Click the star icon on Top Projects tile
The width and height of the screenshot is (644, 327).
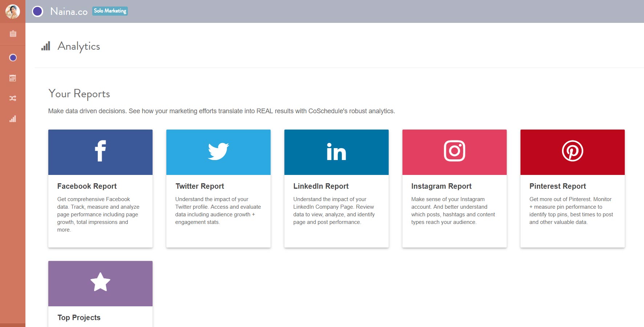(x=100, y=282)
